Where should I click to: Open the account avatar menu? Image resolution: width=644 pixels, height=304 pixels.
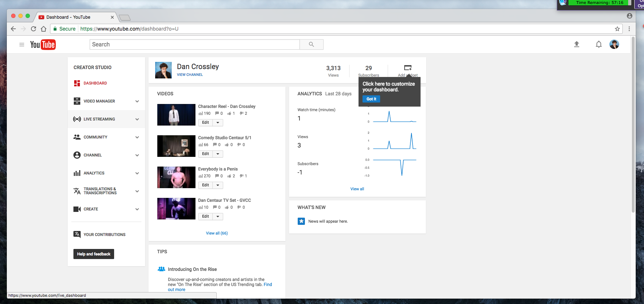pyautogui.click(x=614, y=44)
